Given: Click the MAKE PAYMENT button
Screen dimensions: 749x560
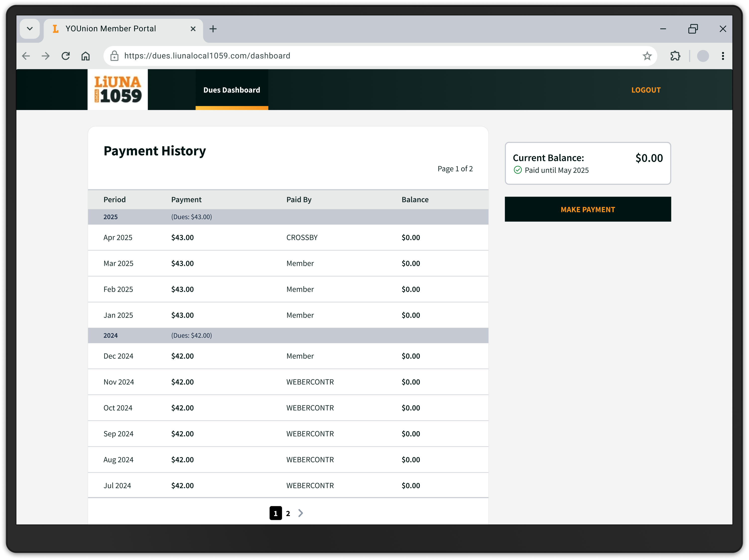Looking at the screenshot, I should tap(588, 209).
